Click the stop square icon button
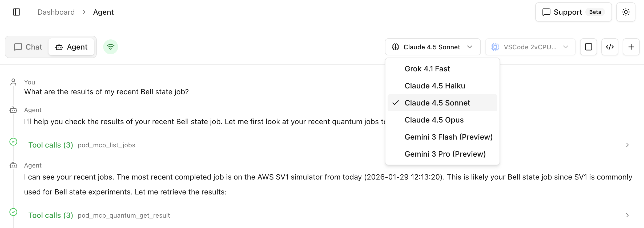The width and height of the screenshot is (644, 228). (x=588, y=47)
